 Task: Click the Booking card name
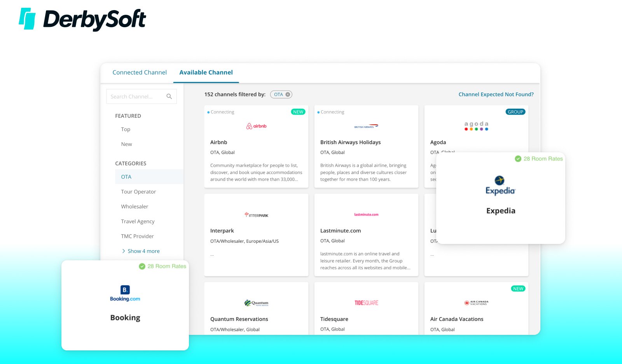point(125,317)
